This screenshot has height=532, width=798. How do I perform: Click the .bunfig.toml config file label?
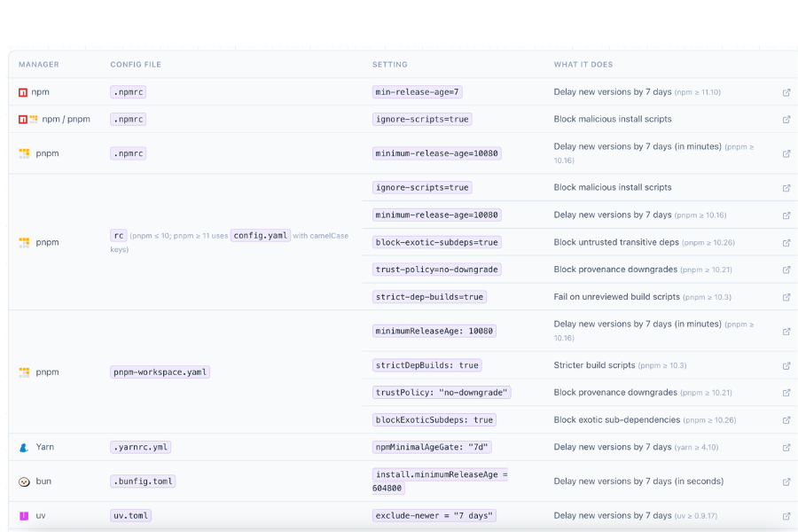(x=143, y=481)
